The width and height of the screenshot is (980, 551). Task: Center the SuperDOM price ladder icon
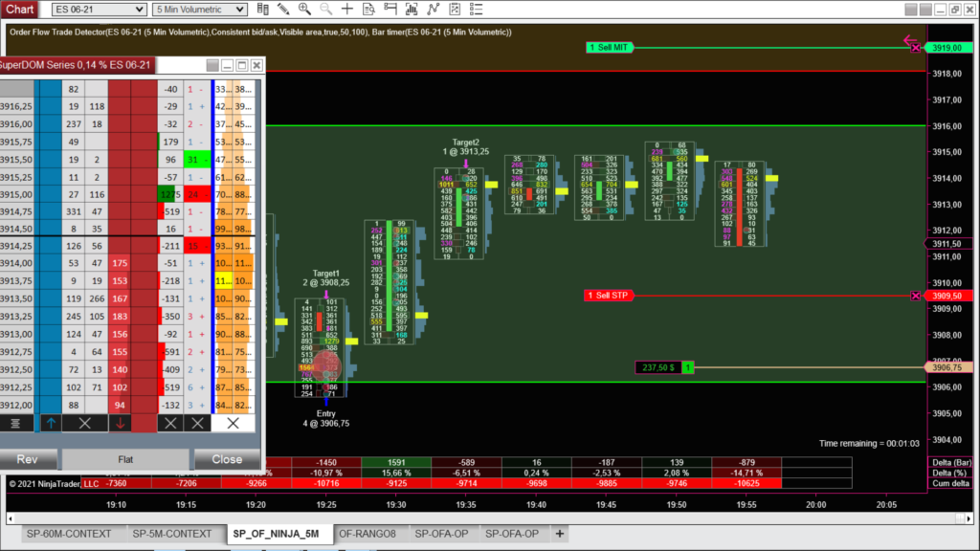(x=15, y=423)
